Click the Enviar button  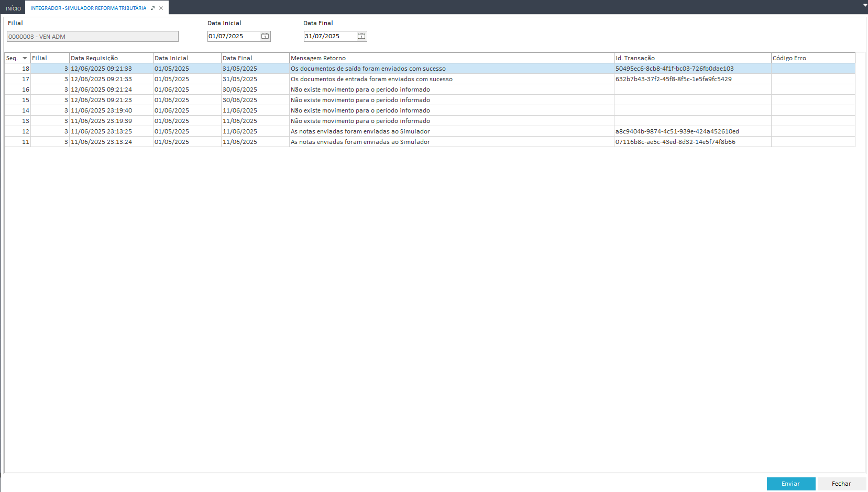click(x=791, y=484)
